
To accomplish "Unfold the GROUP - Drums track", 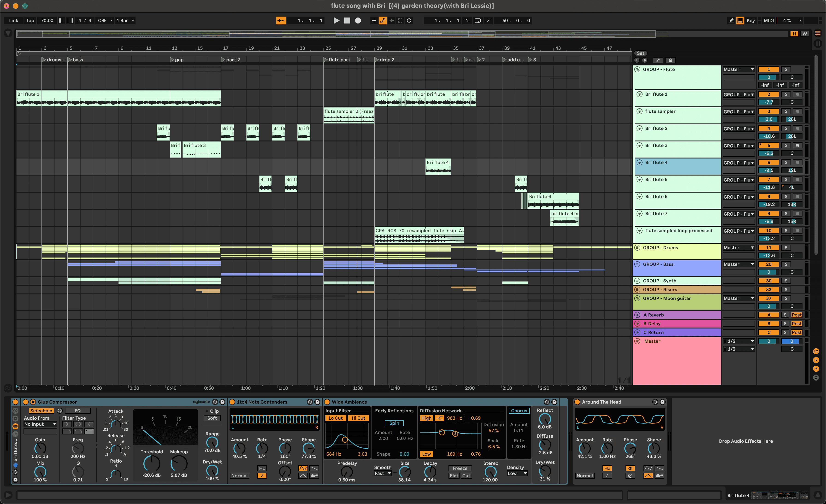I will [637, 248].
